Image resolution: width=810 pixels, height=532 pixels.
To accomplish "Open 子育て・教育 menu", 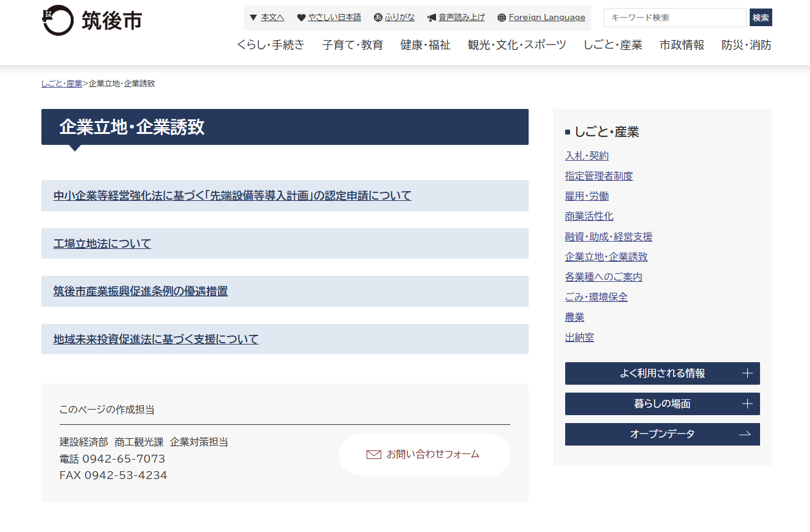I will tap(353, 44).
